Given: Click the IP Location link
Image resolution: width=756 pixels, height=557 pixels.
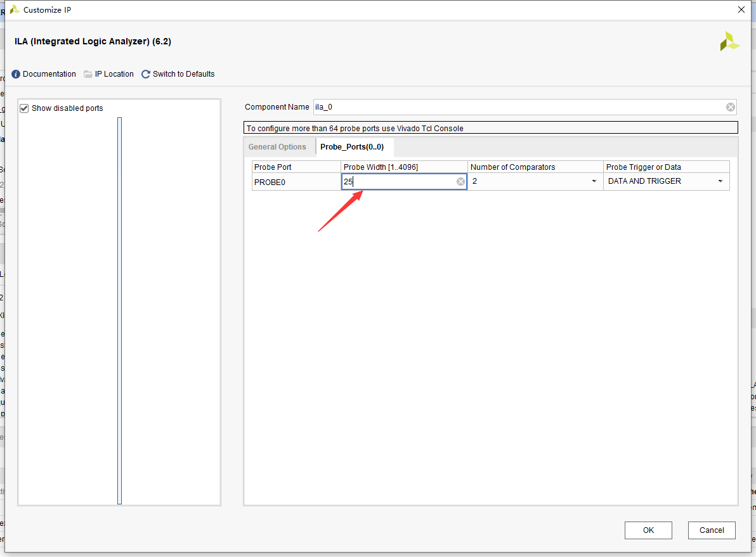Looking at the screenshot, I should [x=114, y=74].
